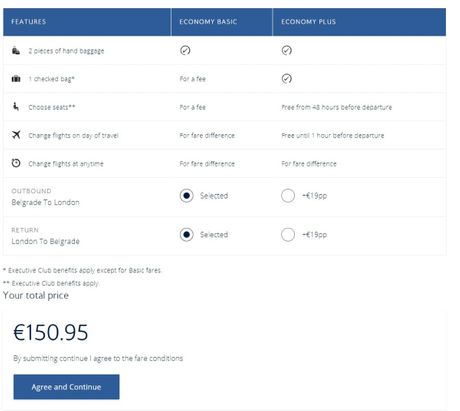Click the Economy Plus hand baggage checkmark

click(x=287, y=50)
